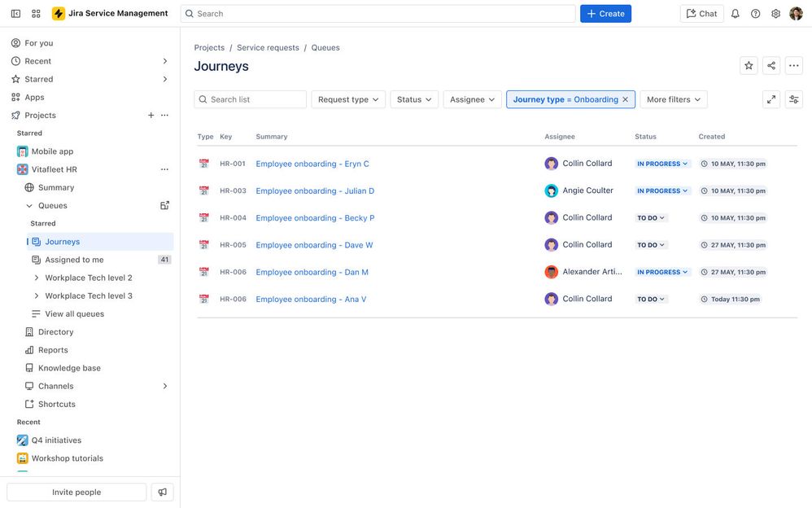Screen dimensions: 812x508
Task: Open the more actions ellipsis beside share
Action: point(794,65)
